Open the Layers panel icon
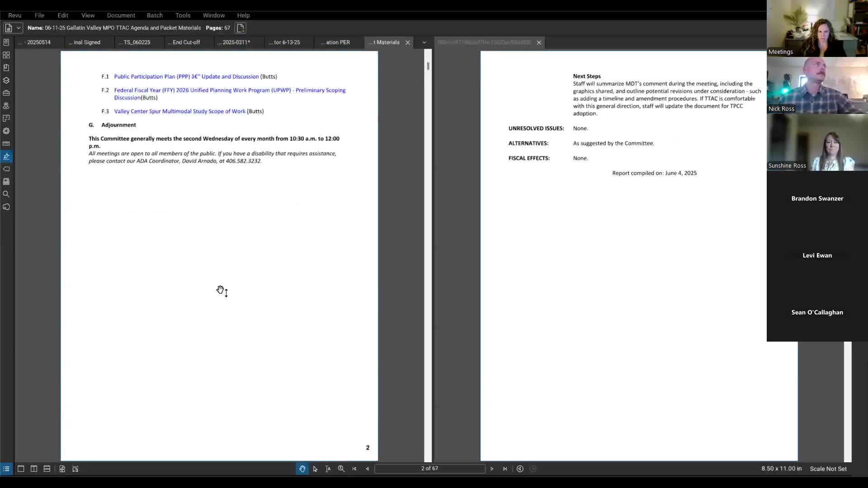 click(x=6, y=80)
